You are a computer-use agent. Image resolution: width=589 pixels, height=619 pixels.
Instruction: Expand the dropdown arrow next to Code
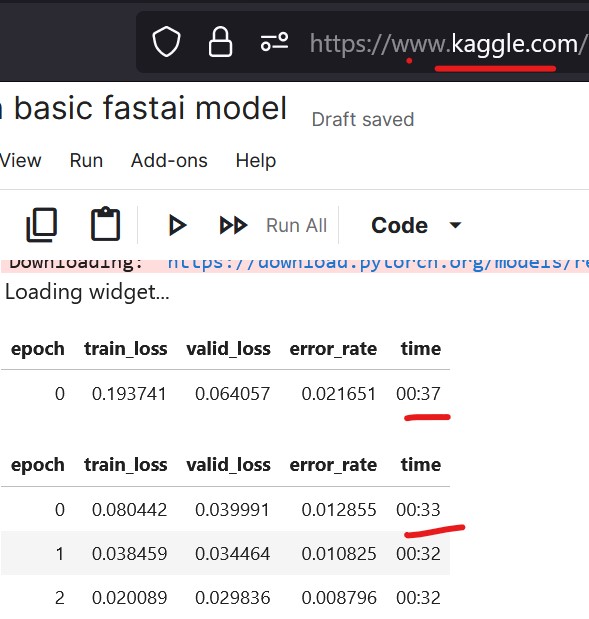point(455,225)
